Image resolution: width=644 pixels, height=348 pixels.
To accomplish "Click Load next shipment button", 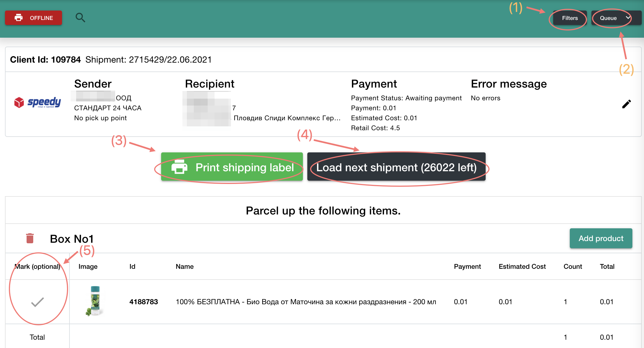I will [x=396, y=167].
